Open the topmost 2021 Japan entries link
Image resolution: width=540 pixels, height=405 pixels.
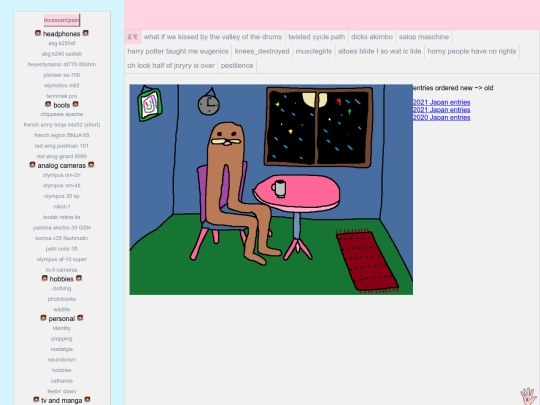pos(442,102)
